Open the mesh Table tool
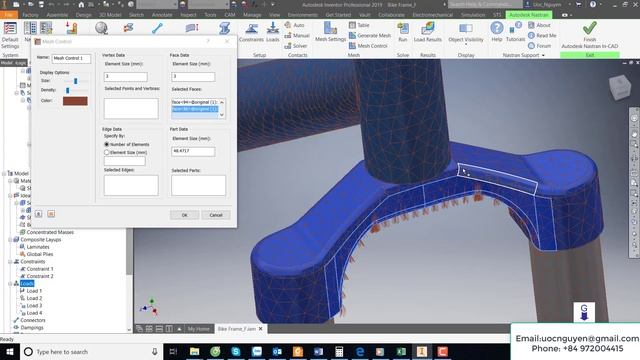This screenshot has height=360, width=640. [x=359, y=25]
